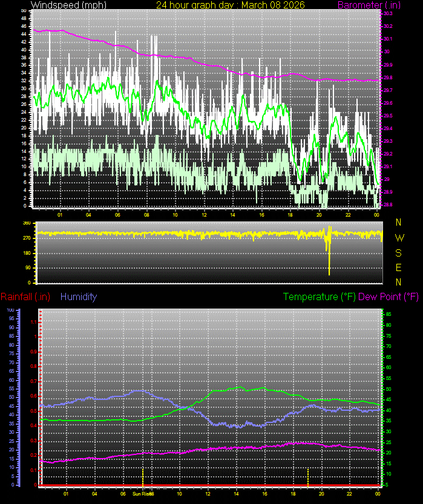Click the '100' humidity axis value
423x504 pixels.
coord(11,310)
